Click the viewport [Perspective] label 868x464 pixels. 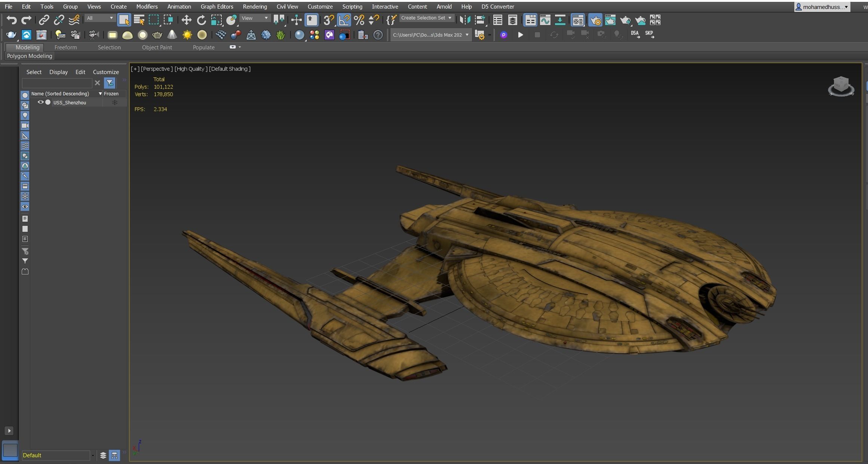tap(157, 69)
